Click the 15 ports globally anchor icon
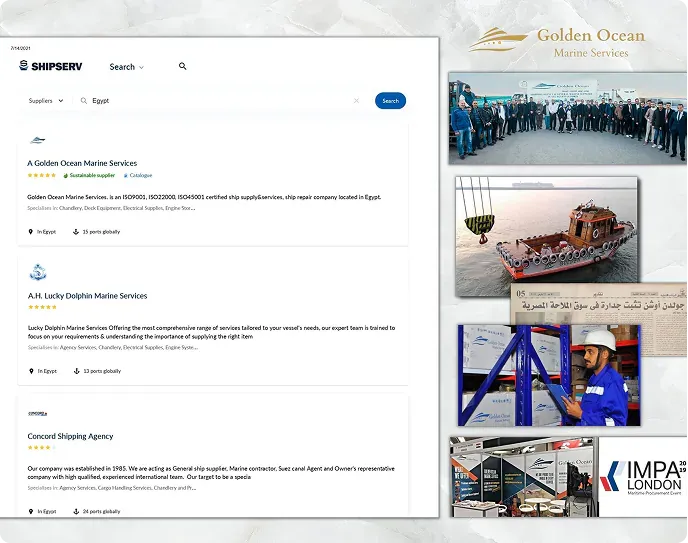Image resolution: width=688 pixels, height=543 pixels. tap(75, 232)
